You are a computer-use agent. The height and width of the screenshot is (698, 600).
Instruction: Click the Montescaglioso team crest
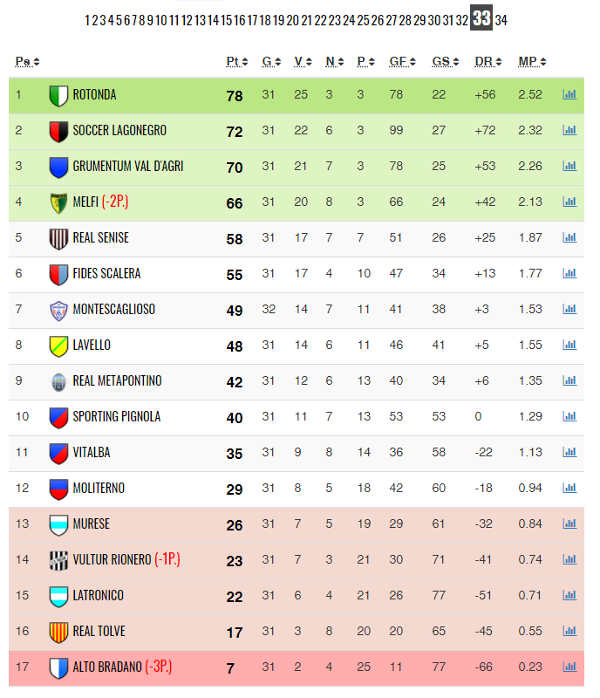coord(58,310)
